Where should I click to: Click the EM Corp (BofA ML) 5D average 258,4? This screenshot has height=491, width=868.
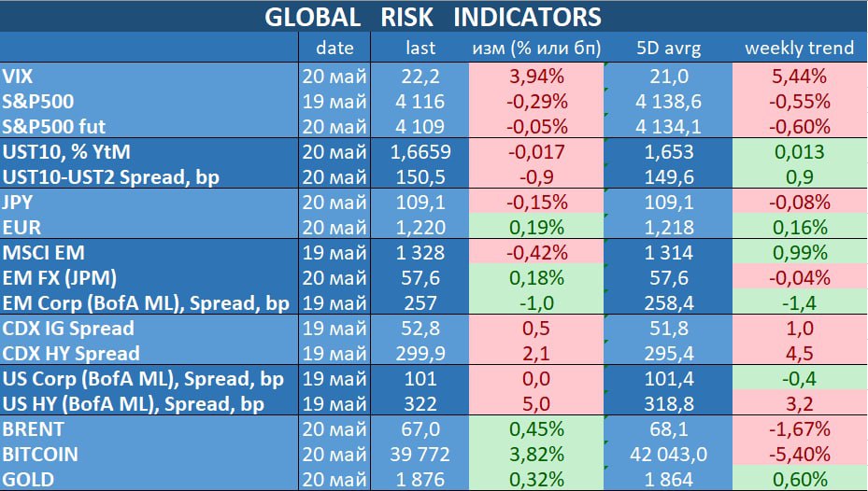[x=668, y=303]
